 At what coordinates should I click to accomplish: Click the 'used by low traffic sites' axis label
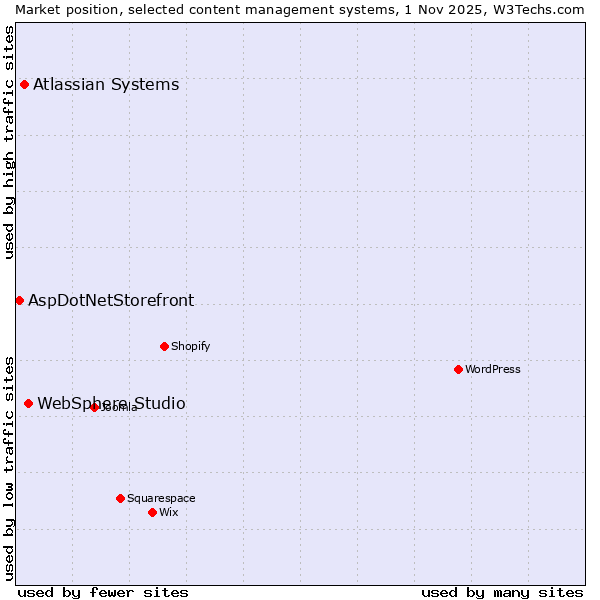(x=9, y=467)
